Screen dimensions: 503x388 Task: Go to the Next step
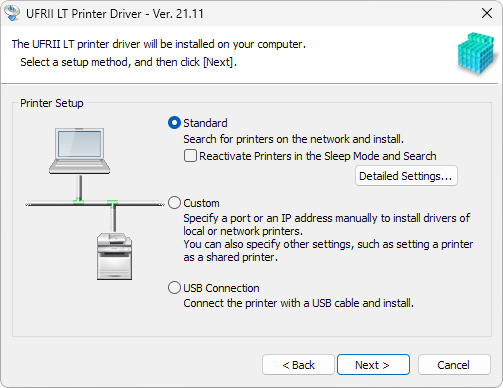coord(373,365)
